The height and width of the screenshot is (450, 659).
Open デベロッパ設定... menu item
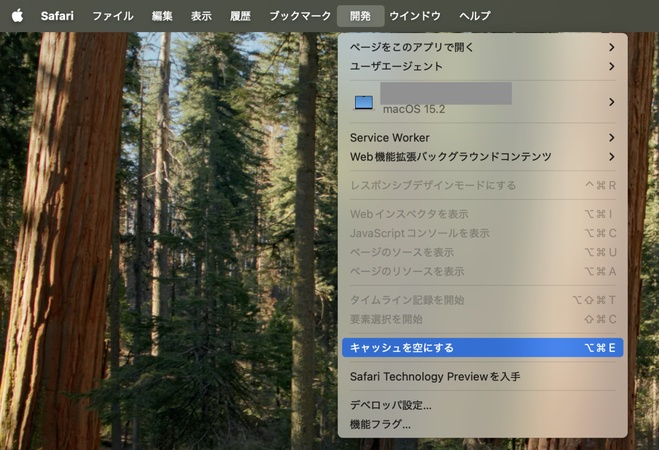coord(482,405)
